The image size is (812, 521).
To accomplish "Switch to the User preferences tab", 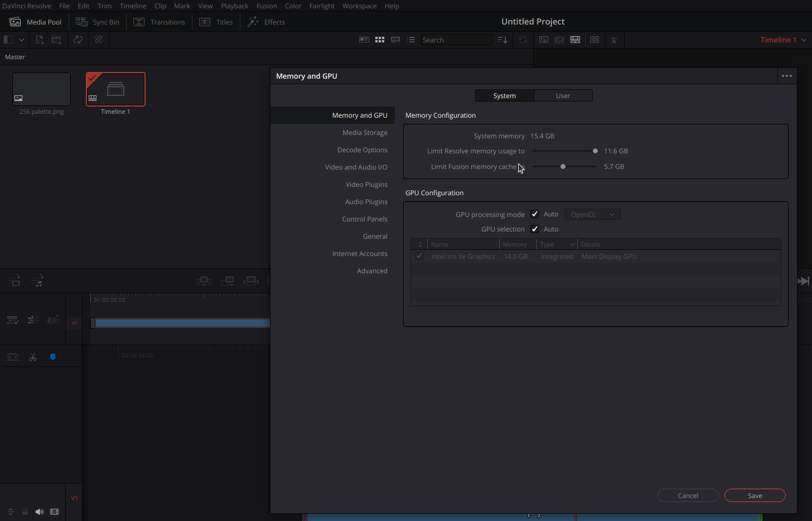I will click(x=563, y=96).
